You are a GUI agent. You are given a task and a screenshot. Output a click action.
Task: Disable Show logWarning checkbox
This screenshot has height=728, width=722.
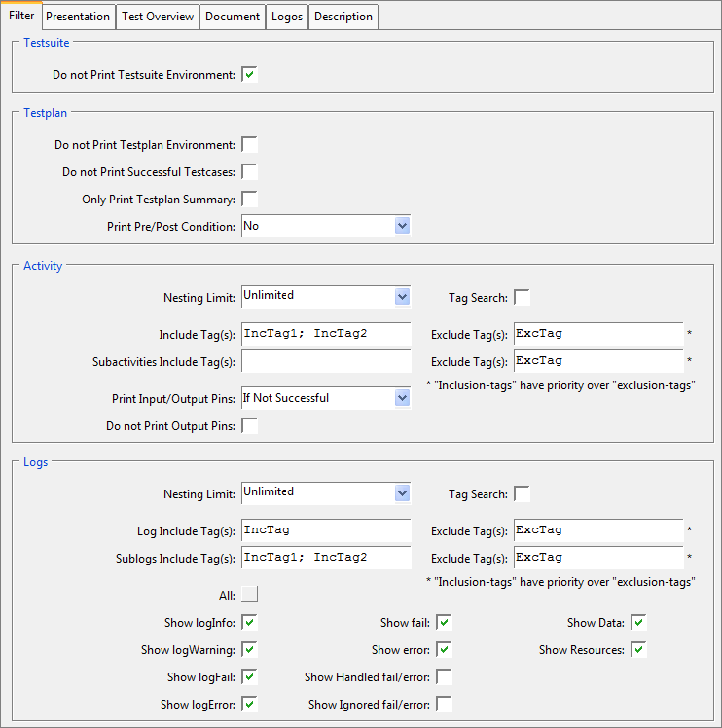[x=250, y=649]
